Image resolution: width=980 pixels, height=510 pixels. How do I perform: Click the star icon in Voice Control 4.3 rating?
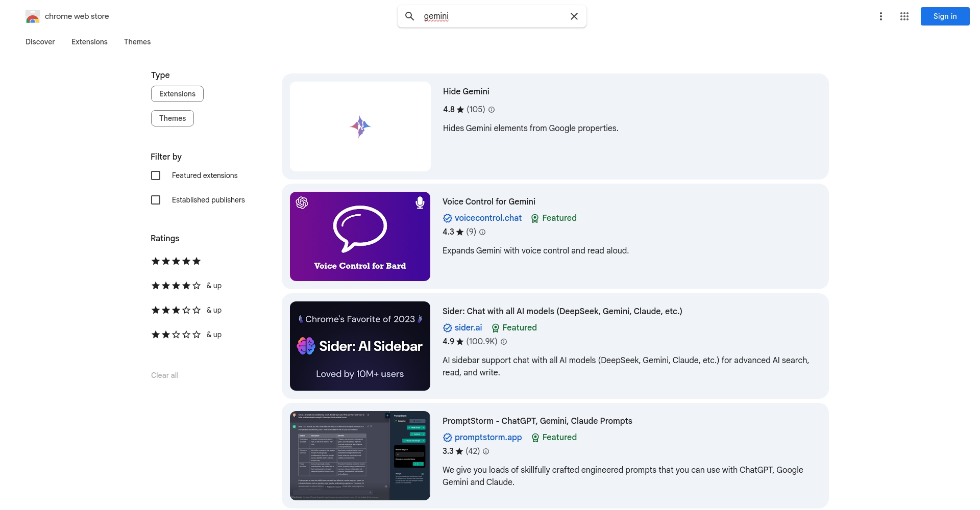[460, 232]
